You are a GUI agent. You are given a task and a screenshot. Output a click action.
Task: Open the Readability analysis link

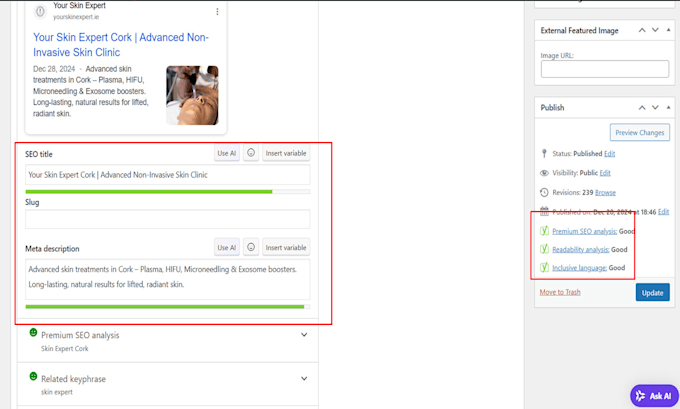pyautogui.click(x=581, y=249)
